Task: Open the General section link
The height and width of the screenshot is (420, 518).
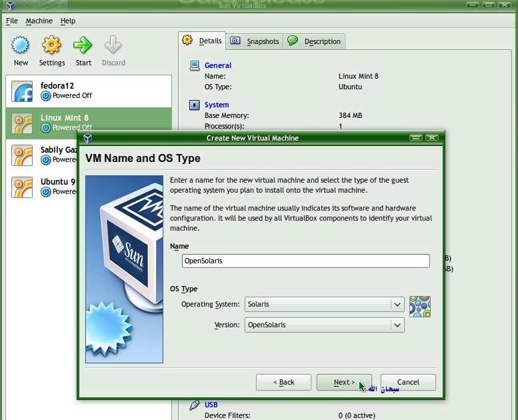Action: pos(218,65)
